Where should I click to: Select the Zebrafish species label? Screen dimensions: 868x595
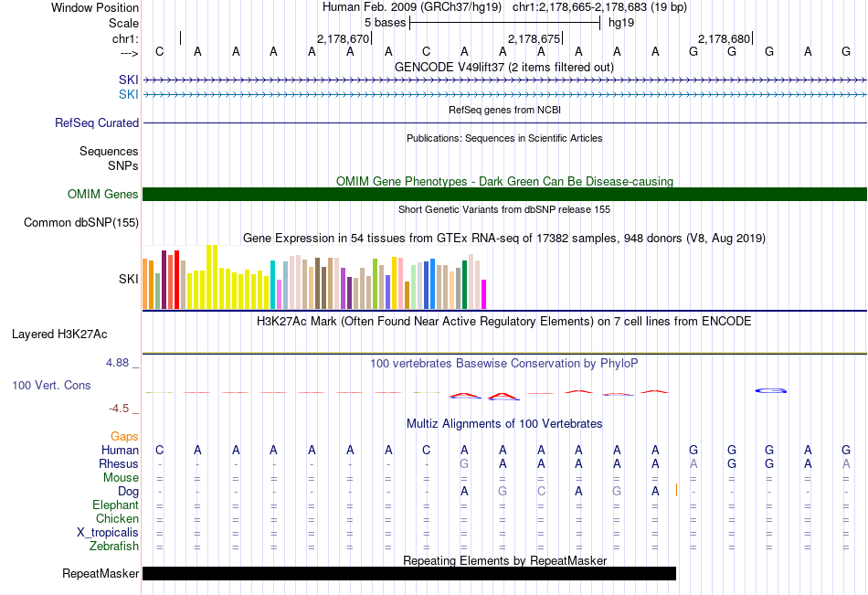(x=114, y=546)
